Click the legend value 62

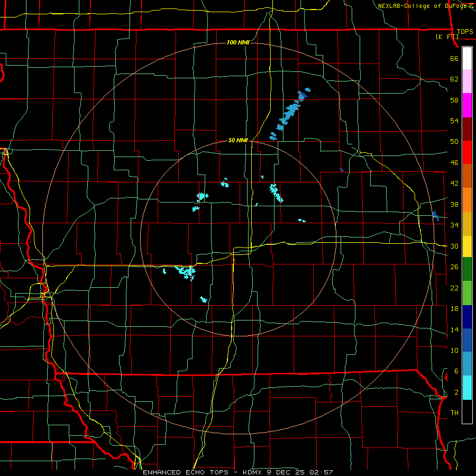[x=454, y=79]
